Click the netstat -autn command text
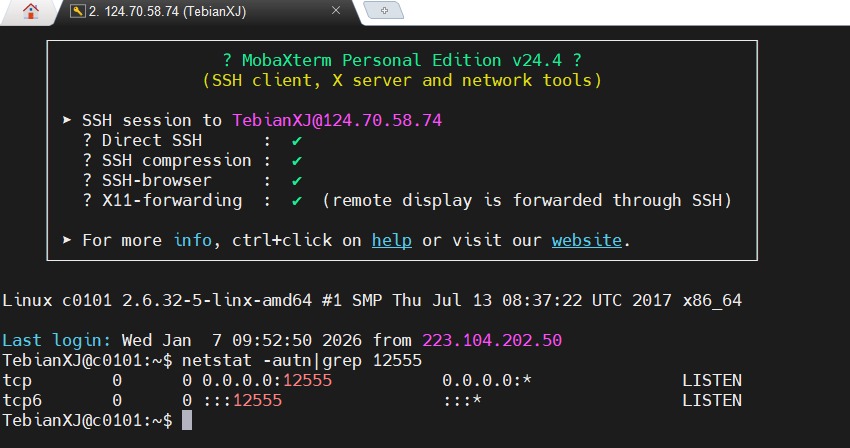850x448 pixels. [x=237, y=360]
